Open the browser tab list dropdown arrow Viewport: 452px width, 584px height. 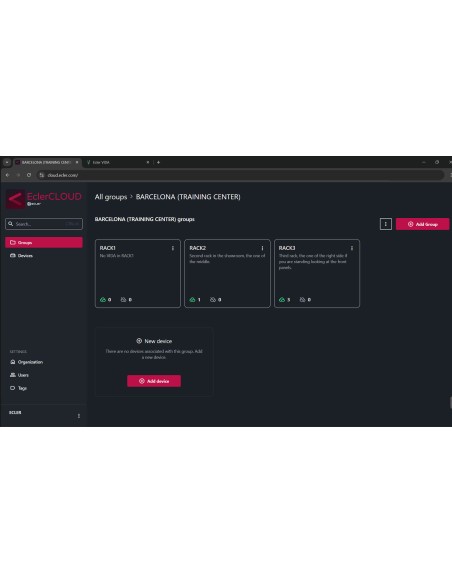click(7, 162)
